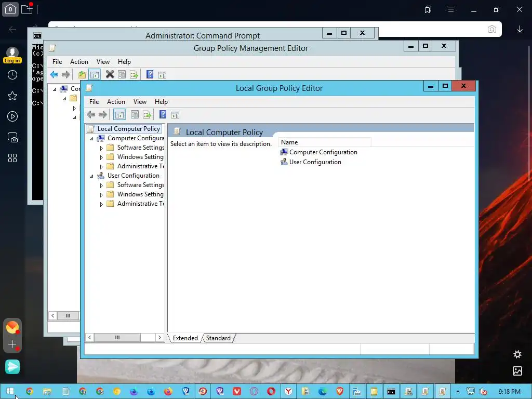The height and width of the screenshot is (399, 532).
Task: Open Properties icon in Group Policy Management Editor toolbar
Action: pyautogui.click(x=122, y=75)
